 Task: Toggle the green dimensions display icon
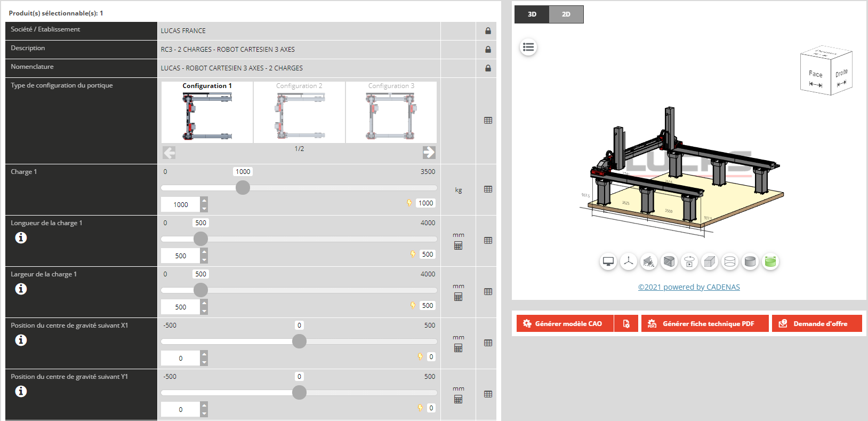click(x=770, y=261)
